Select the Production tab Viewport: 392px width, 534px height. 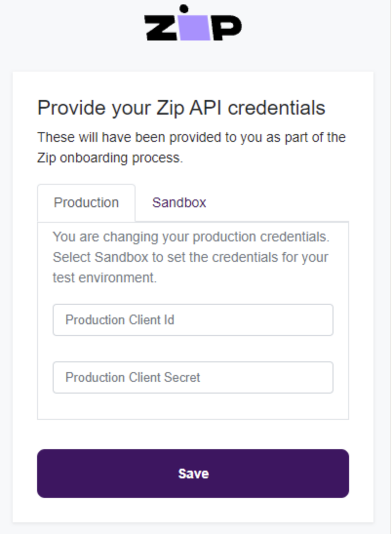point(86,203)
